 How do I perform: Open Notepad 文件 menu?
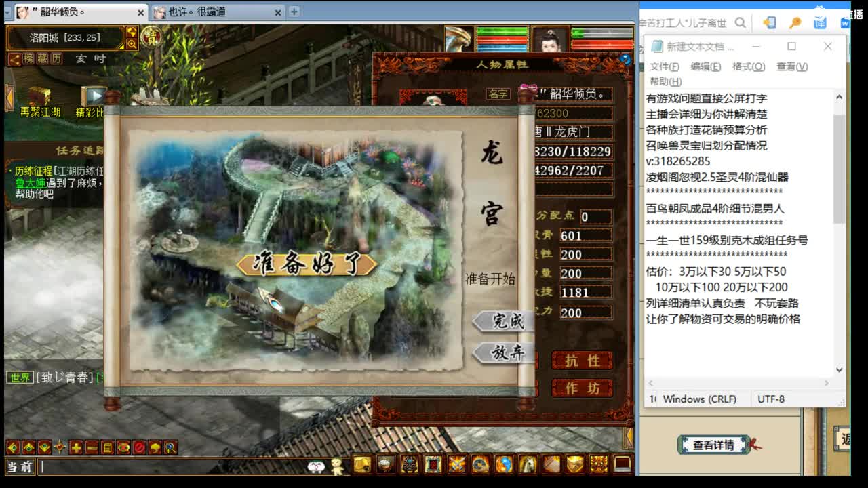(665, 66)
